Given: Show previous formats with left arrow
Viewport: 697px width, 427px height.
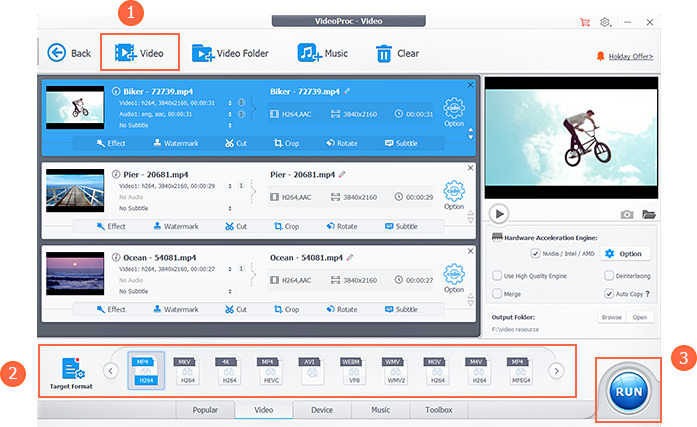Looking at the screenshot, I should (x=111, y=371).
